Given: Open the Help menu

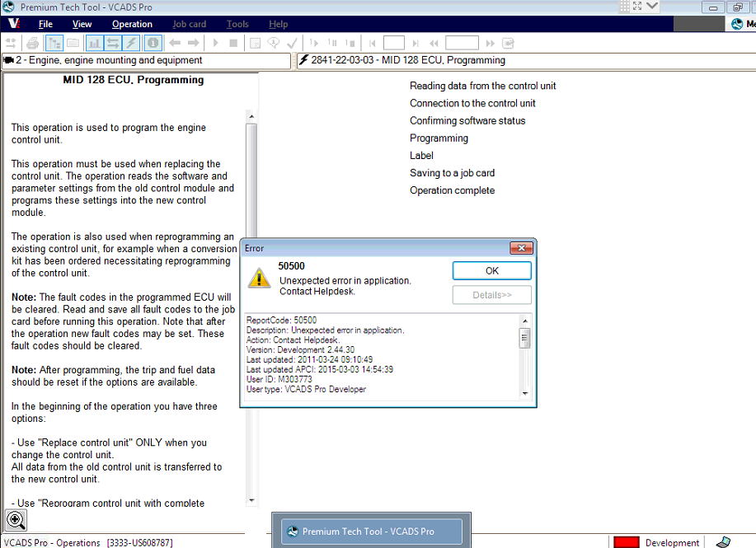Looking at the screenshot, I should 278,24.
